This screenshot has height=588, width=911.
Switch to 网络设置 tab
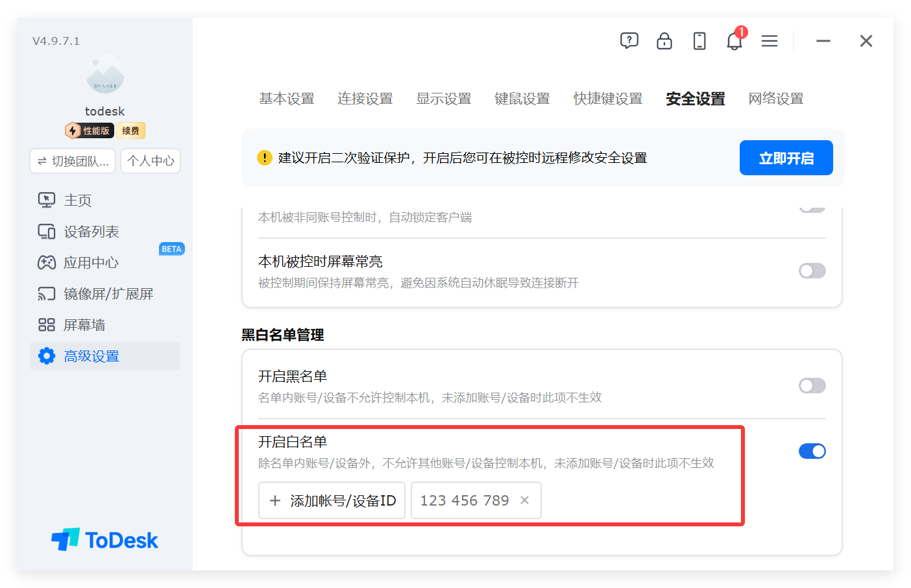point(776,99)
